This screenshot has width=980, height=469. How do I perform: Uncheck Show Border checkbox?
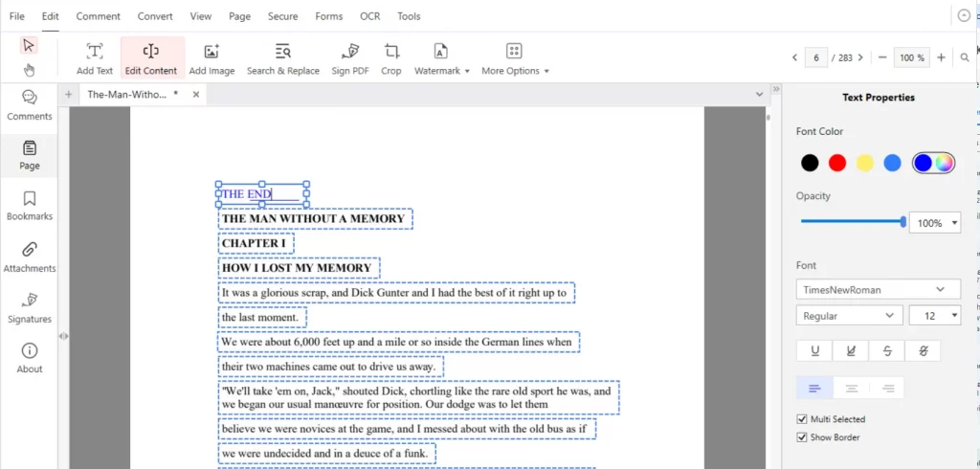[x=802, y=437]
